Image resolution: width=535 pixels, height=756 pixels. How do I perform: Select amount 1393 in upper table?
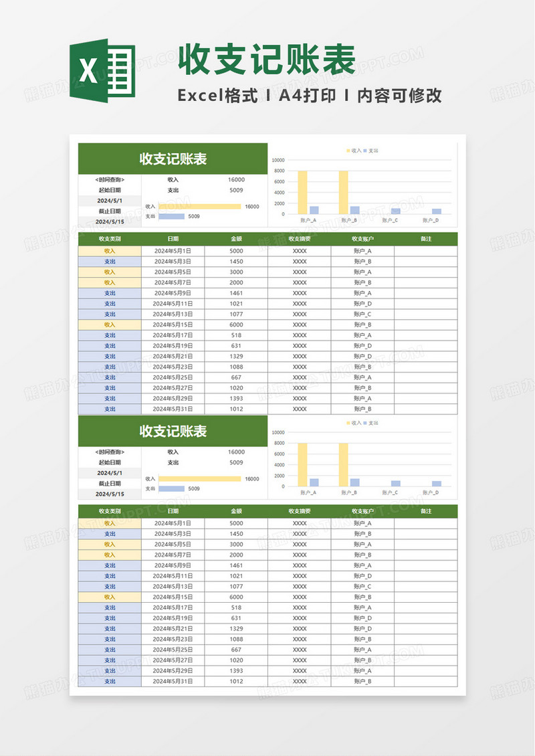point(236,399)
